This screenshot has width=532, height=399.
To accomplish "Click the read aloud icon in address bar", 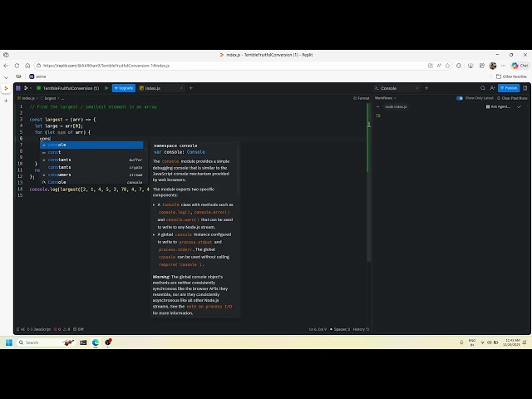I will tap(439, 66).
